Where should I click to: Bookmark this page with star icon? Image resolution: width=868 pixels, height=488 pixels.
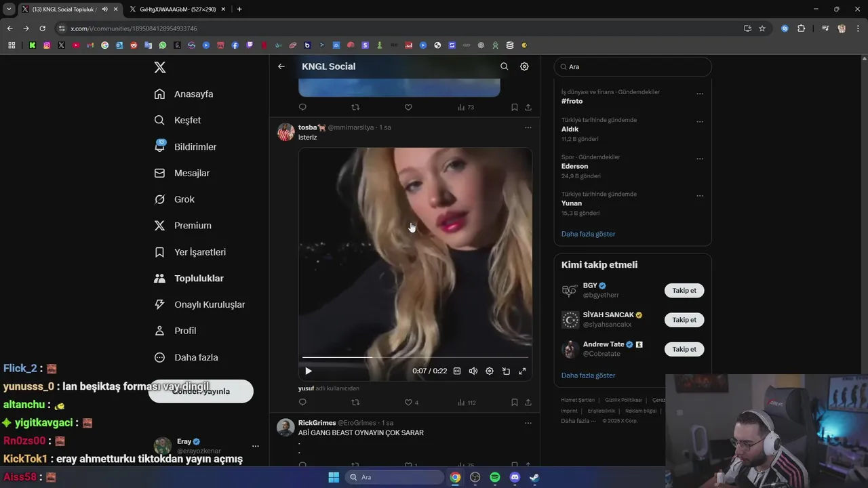click(x=762, y=28)
